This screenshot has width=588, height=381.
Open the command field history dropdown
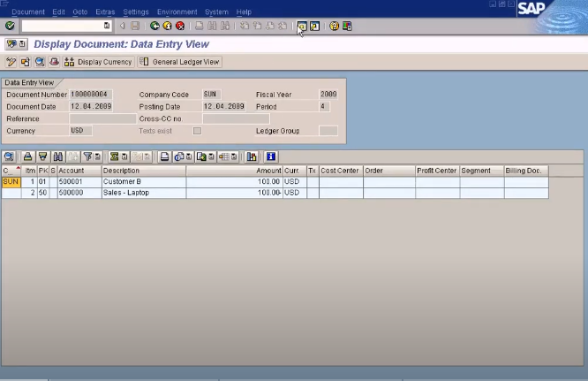coord(107,26)
